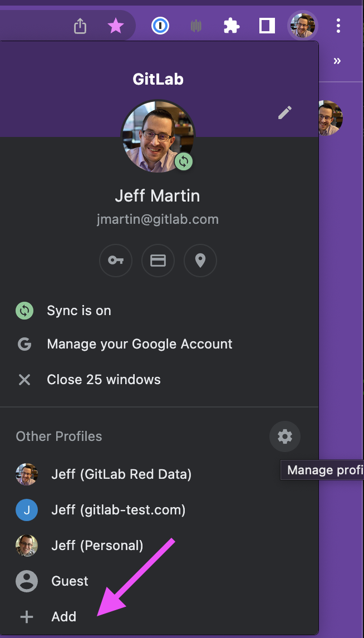The image size is (364, 638).
Task: Click the profile avatar in the toolbar
Action: tap(303, 26)
